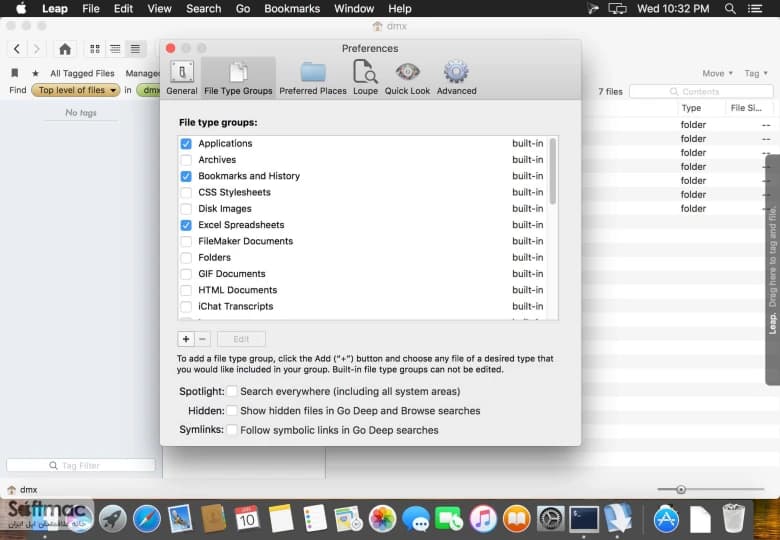Image resolution: width=780 pixels, height=540 pixels.
Task: Open Preferred Places preferences
Action: tap(313, 78)
